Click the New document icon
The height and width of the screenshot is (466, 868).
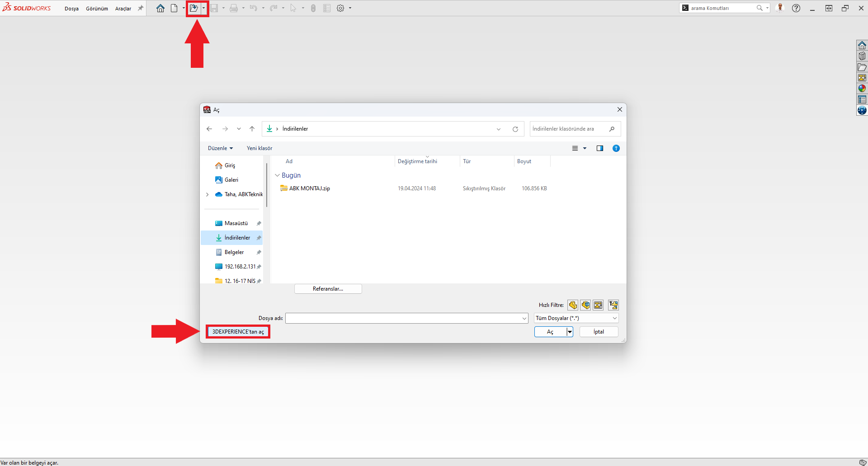(174, 8)
